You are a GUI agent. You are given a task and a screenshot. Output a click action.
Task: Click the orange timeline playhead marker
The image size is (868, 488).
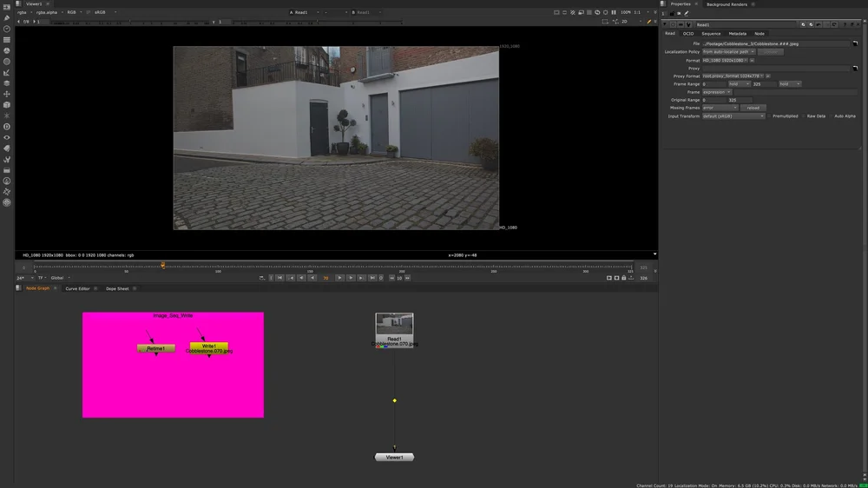coord(163,266)
